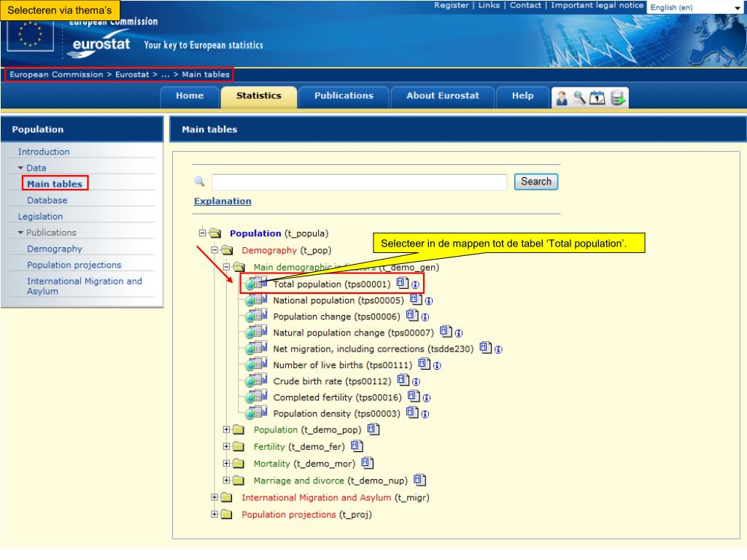Go to the Home tab
This screenshot has width=747, height=560.
coord(190,96)
